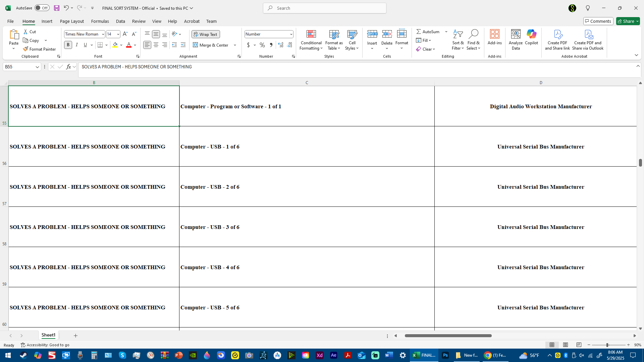Open the Conditional Formatting menu

[x=311, y=40]
